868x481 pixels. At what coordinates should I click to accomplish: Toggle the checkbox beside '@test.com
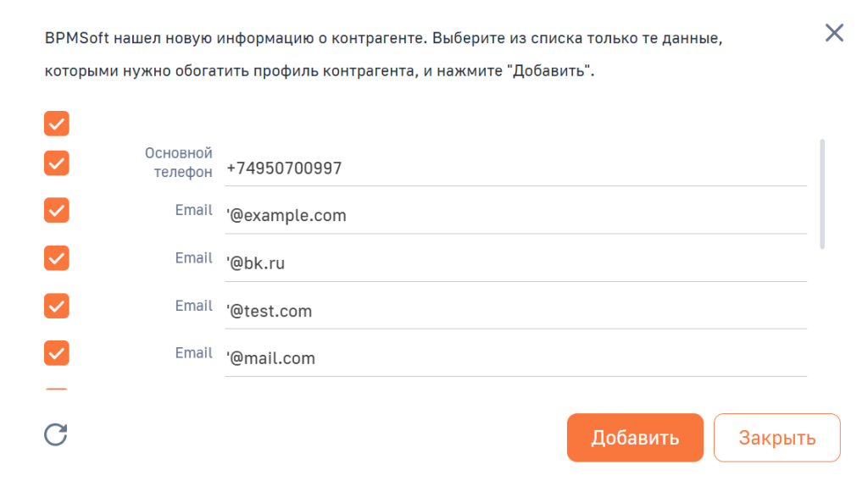click(x=57, y=305)
